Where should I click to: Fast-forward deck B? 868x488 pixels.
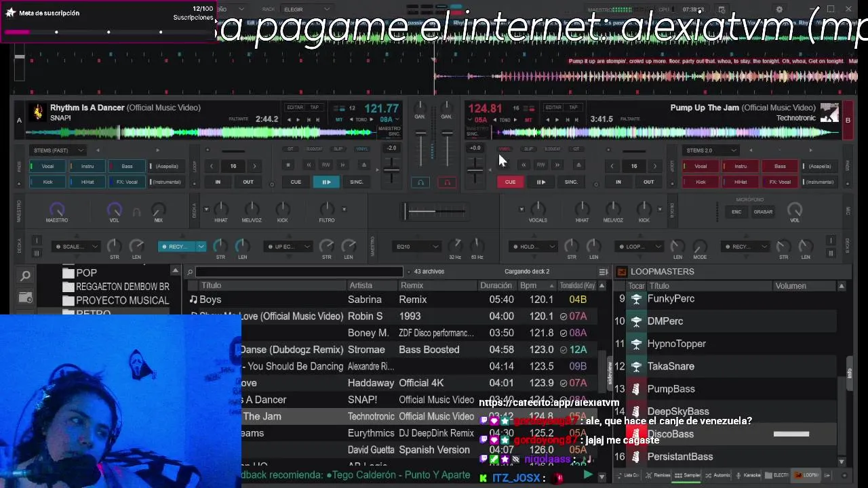click(557, 165)
